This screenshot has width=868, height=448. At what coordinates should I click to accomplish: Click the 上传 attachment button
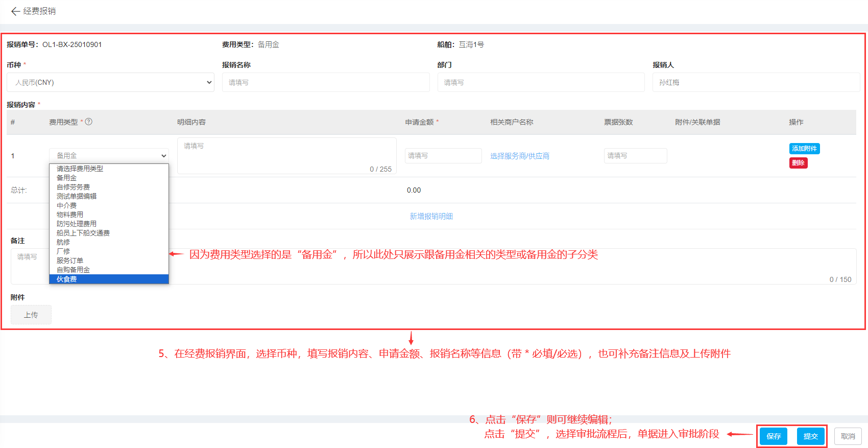pyautogui.click(x=31, y=315)
